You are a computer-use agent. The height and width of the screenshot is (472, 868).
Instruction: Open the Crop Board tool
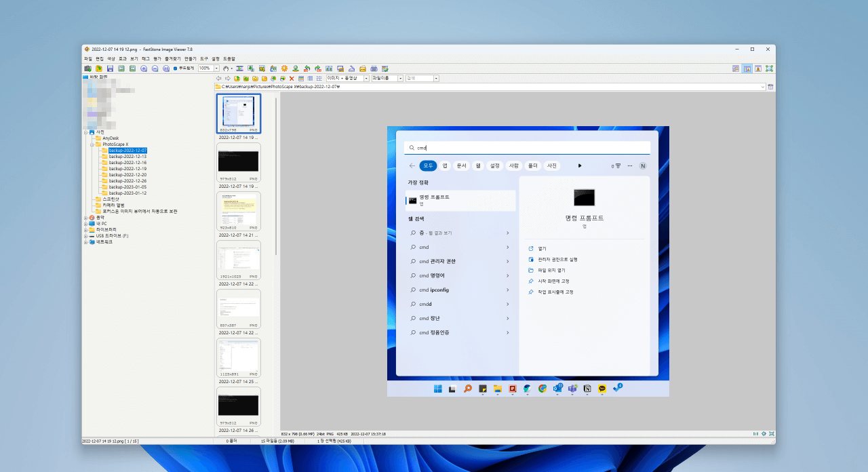point(262,68)
